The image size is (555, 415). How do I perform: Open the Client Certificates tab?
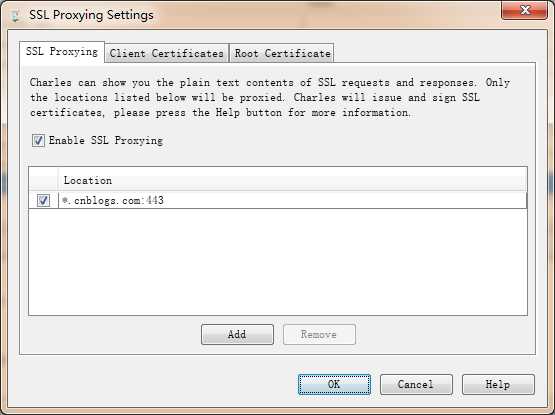pos(167,53)
